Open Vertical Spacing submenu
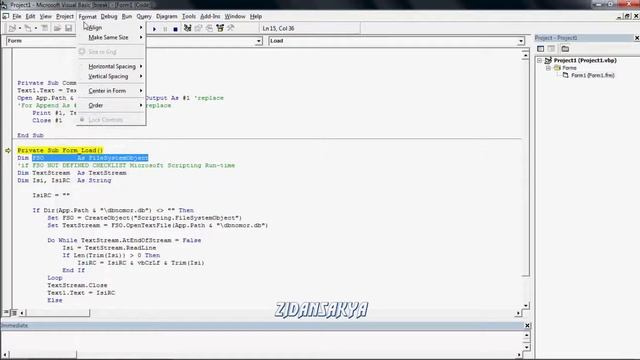640x360 pixels. 111,76
